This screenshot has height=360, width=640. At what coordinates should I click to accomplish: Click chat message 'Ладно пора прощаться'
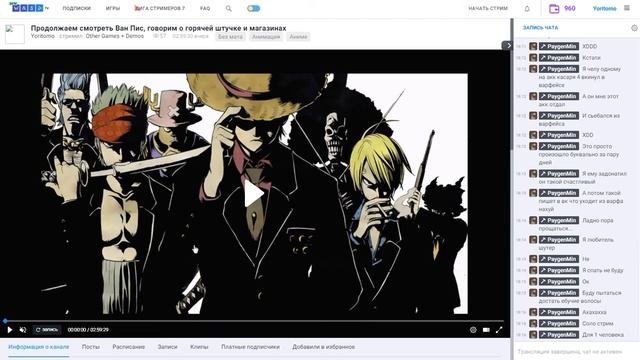coord(576,224)
